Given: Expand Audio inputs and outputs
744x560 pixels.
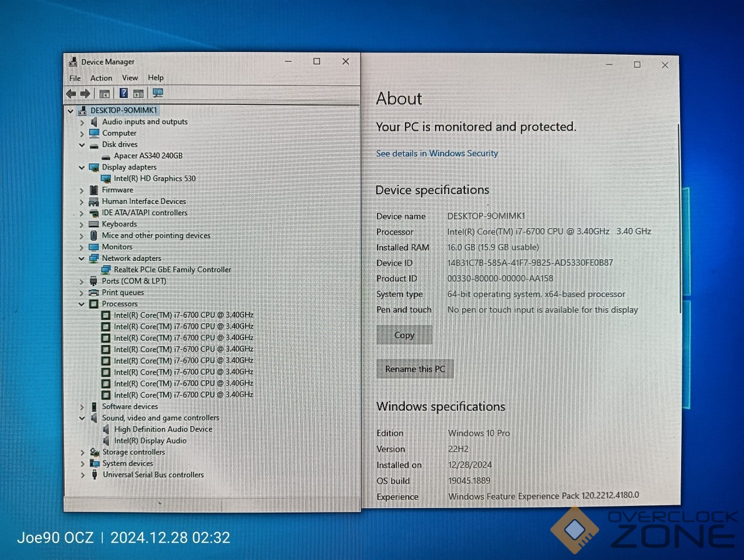Looking at the screenshot, I should [82, 123].
